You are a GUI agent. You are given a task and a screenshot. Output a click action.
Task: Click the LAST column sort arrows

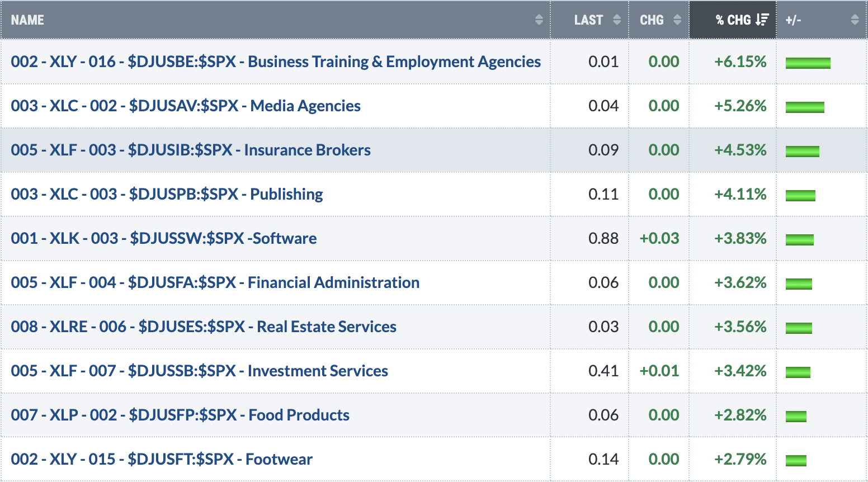coord(617,20)
